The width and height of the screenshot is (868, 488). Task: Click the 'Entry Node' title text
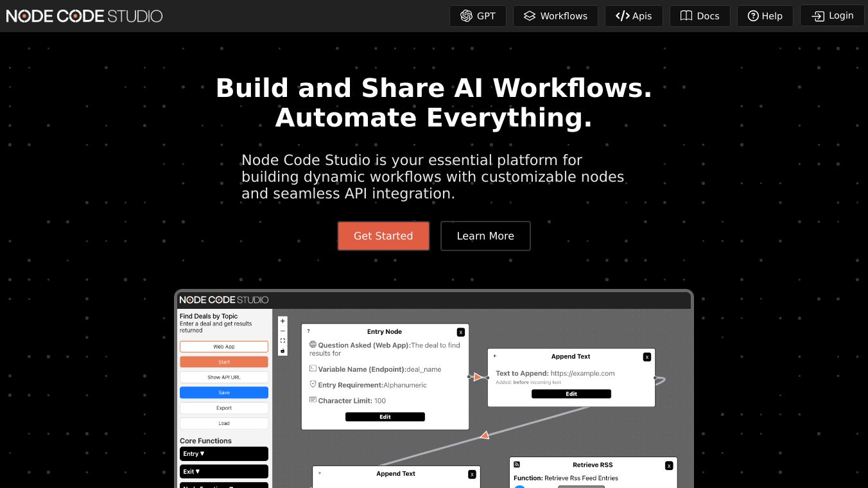click(385, 332)
